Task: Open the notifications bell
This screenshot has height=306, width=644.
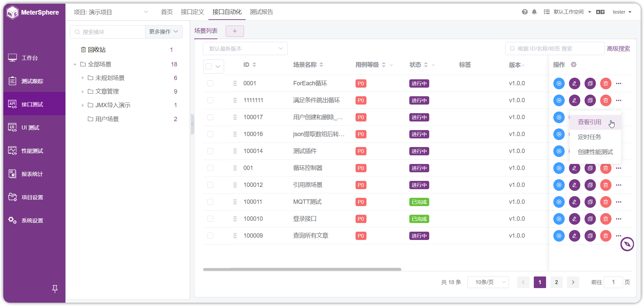Action: click(x=534, y=12)
